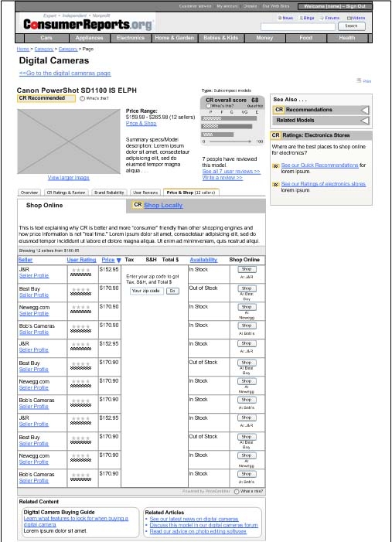Open Read our advice on photo editing software

[x=198, y=531]
